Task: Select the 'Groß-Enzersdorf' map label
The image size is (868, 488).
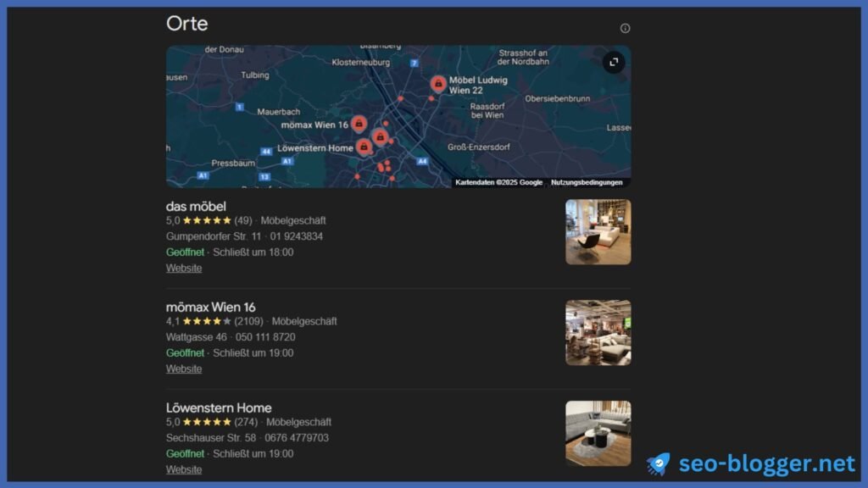Action: tap(478, 147)
